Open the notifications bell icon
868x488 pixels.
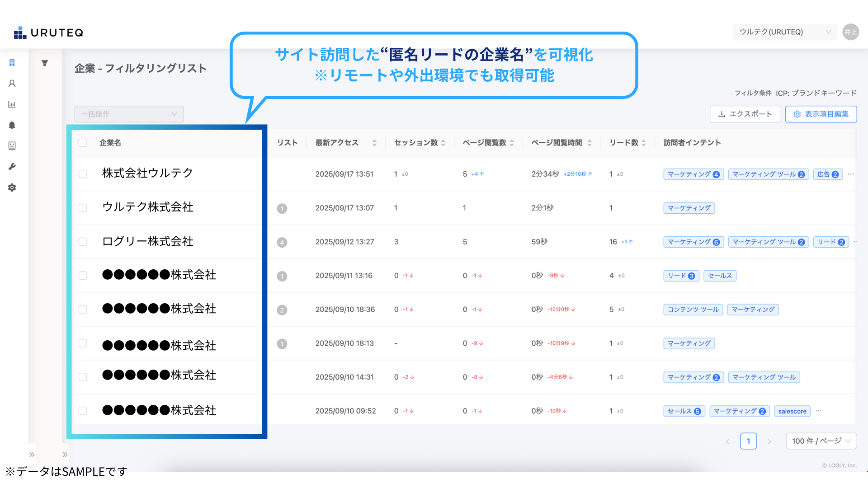click(x=12, y=125)
